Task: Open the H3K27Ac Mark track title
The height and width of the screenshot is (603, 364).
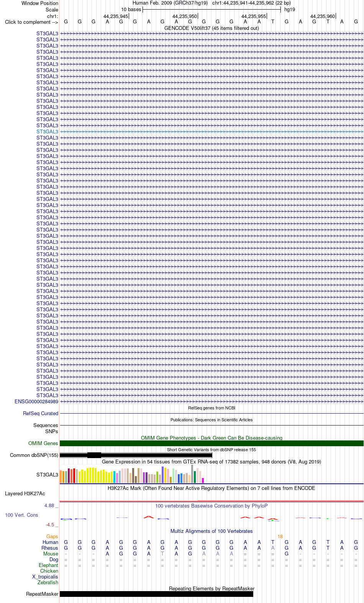Action: [x=212, y=488]
